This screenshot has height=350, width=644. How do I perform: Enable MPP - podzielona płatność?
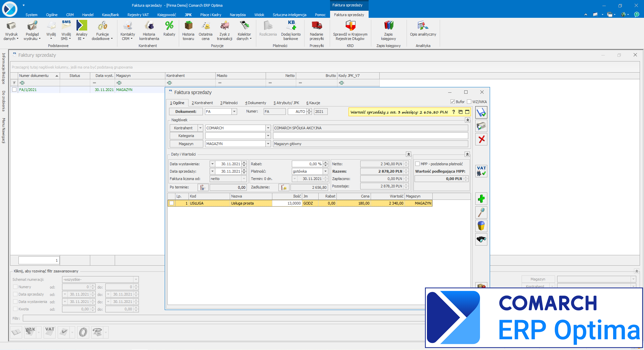(418, 164)
